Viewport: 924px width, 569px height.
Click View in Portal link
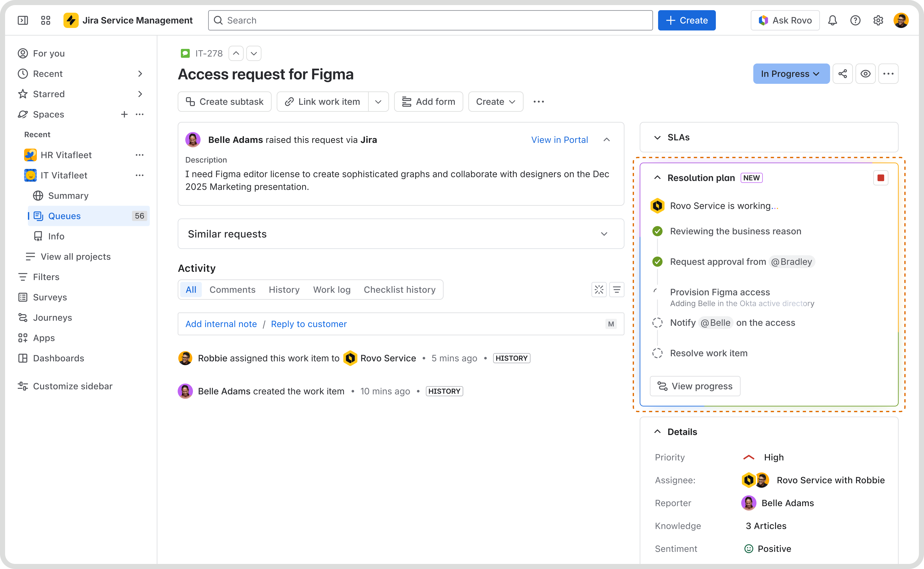click(559, 140)
